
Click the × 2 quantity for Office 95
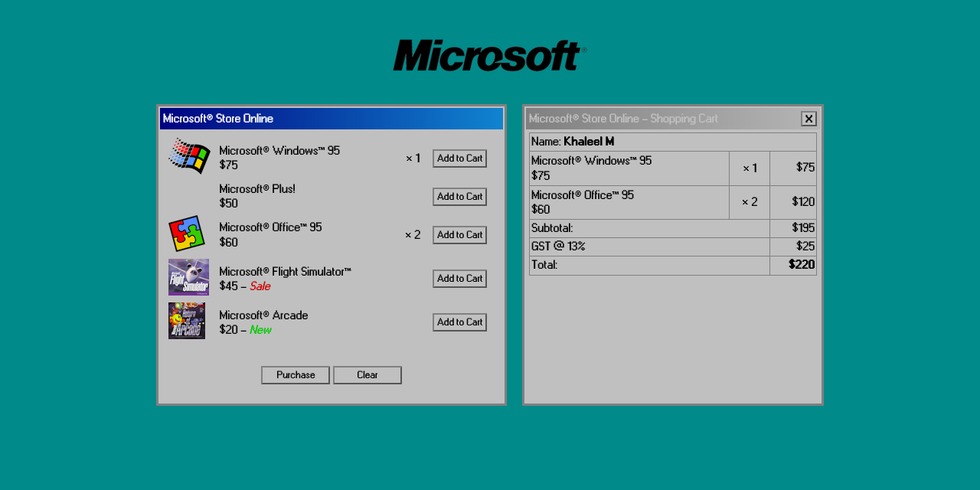[x=749, y=202]
